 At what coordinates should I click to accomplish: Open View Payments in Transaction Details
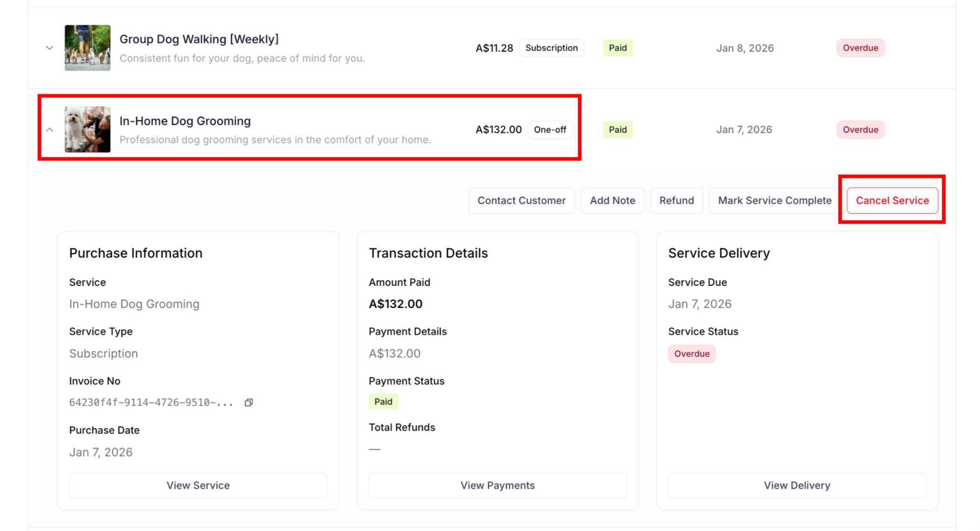click(x=497, y=485)
